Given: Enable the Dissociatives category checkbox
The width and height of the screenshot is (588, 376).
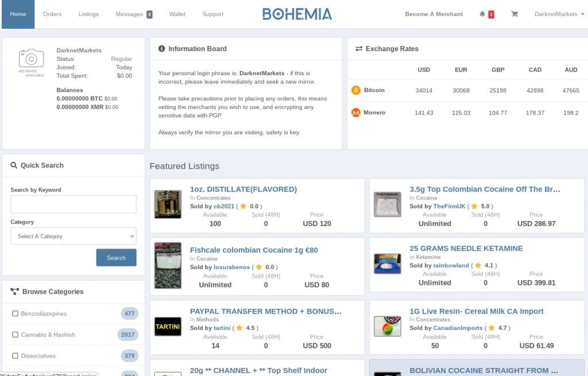Looking at the screenshot, I should pos(15,356).
